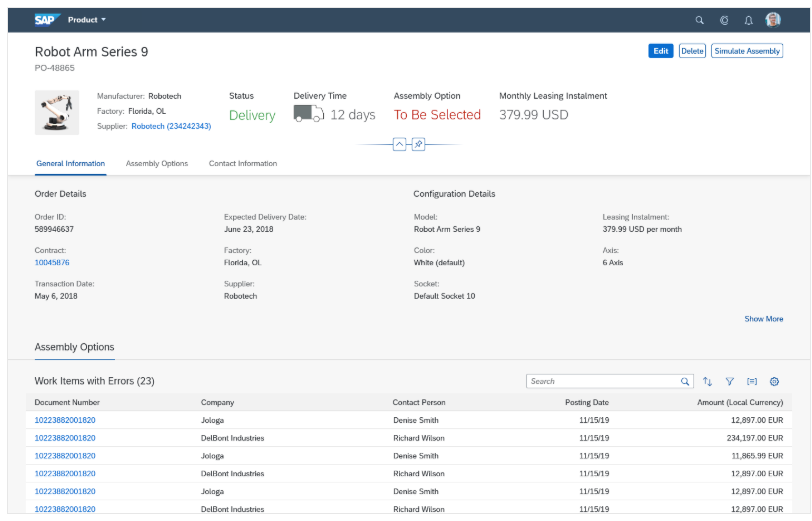Click Document Number column header

pyautogui.click(x=67, y=402)
